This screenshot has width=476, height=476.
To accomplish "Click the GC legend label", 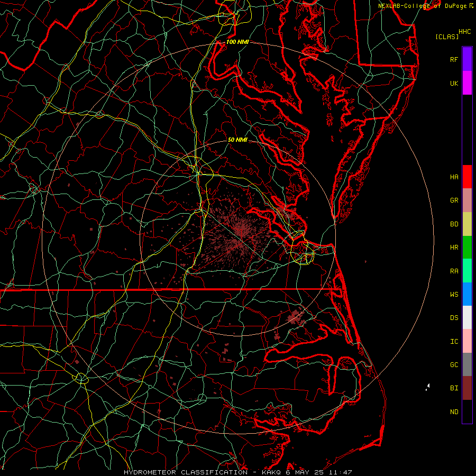I will 454,365.
